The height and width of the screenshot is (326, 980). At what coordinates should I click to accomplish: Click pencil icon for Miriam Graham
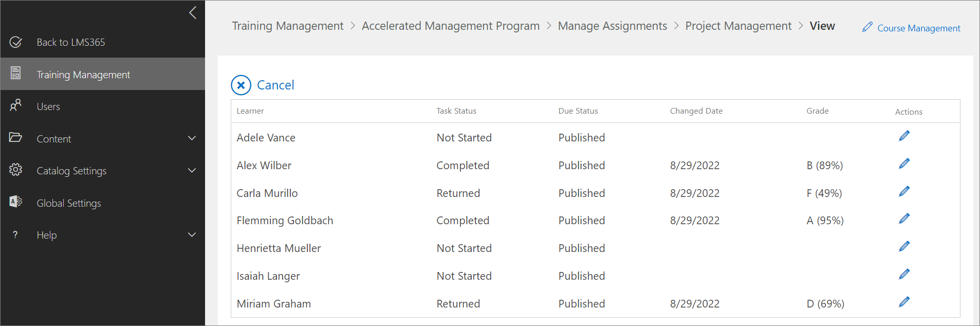pos(904,302)
